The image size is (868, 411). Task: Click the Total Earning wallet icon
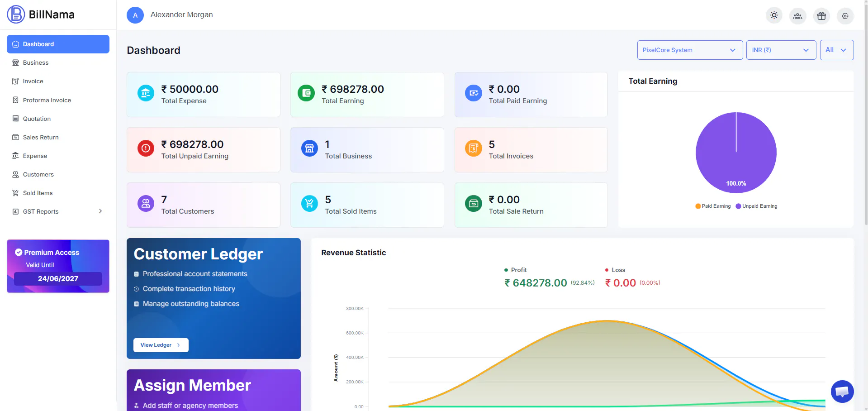coord(306,93)
